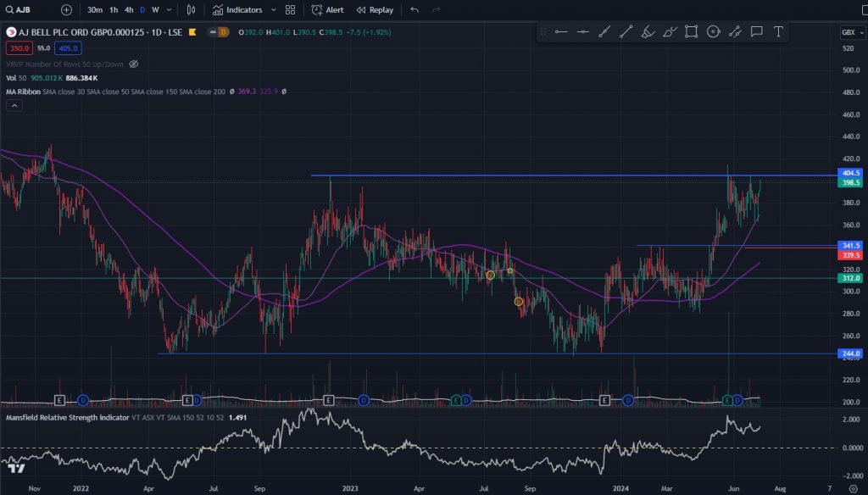This screenshot has width=868, height=495.
Task: Open the layout templates grid icon
Action: coord(291,10)
